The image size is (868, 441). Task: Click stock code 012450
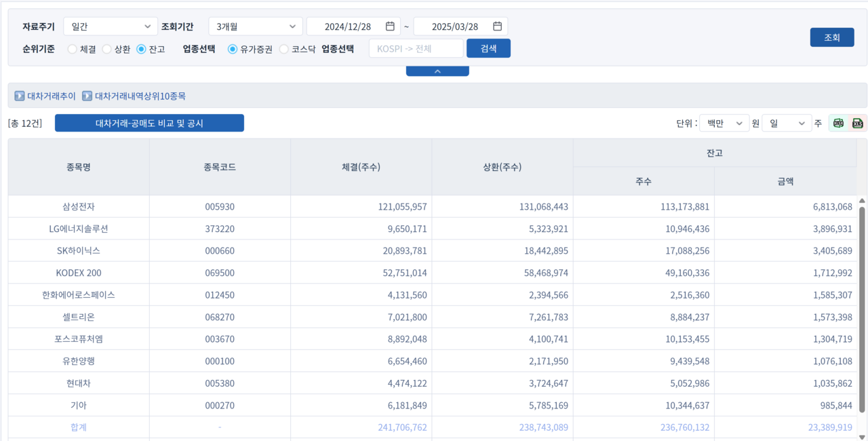coord(220,295)
